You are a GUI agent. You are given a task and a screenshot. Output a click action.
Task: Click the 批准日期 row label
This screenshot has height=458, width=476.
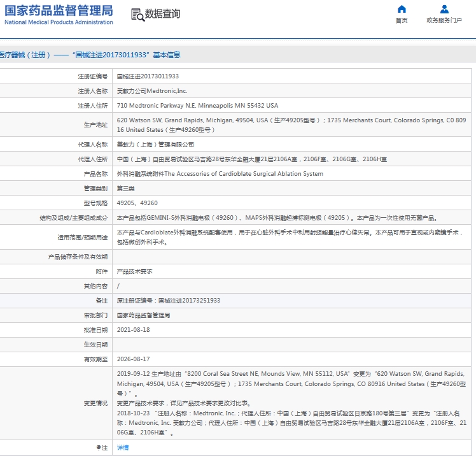pyautogui.click(x=95, y=330)
